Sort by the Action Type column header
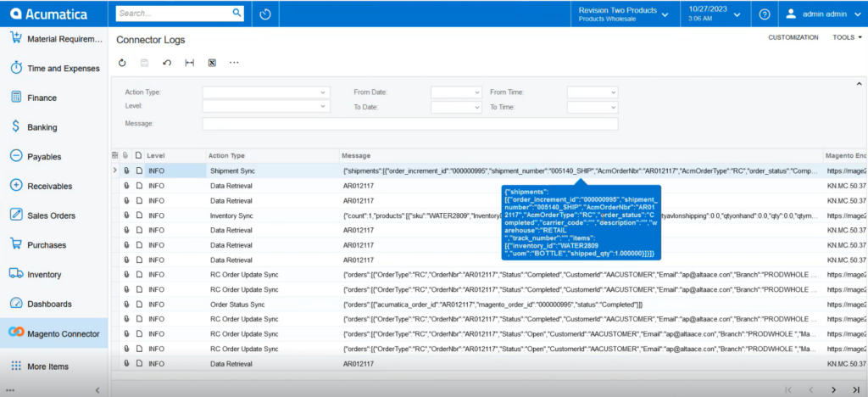868x397 pixels. (x=272, y=155)
